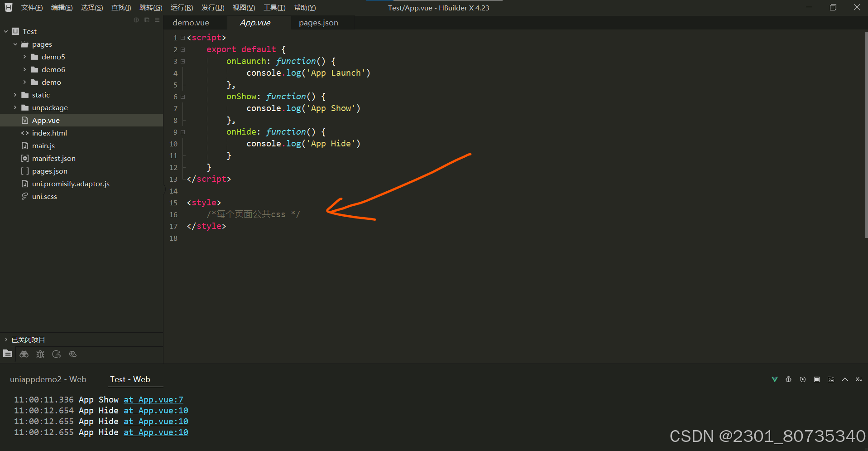Open the 文件(F) File menu

click(x=32, y=8)
